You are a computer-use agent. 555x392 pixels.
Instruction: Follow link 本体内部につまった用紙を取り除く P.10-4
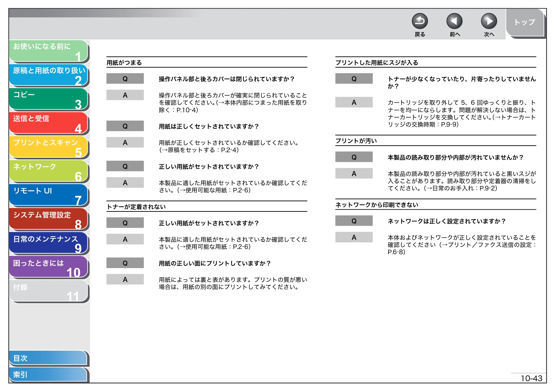coord(233,106)
